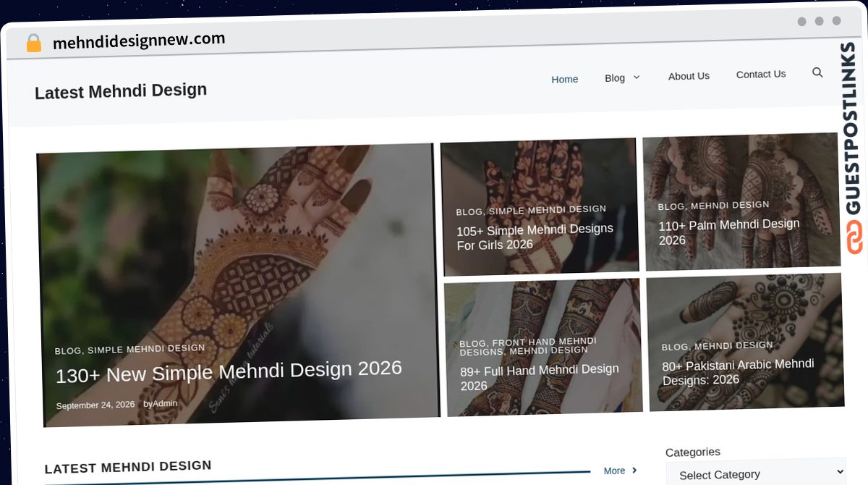Open the site search magnifier icon
The height and width of the screenshot is (485, 868).
click(817, 72)
